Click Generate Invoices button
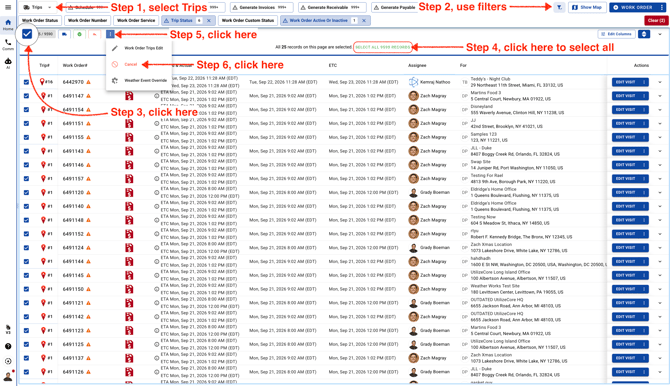The width and height of the screenshot is (670, 386). [x=262, y=7]
